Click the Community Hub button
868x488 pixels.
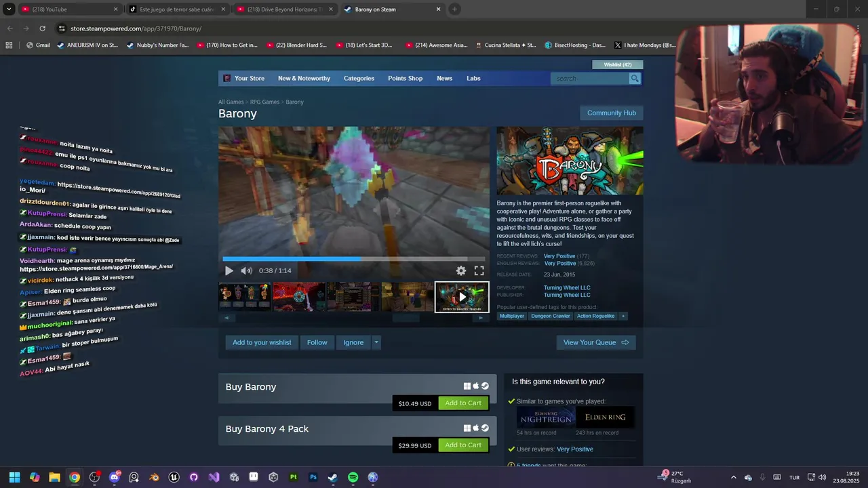tap(612, 113)
